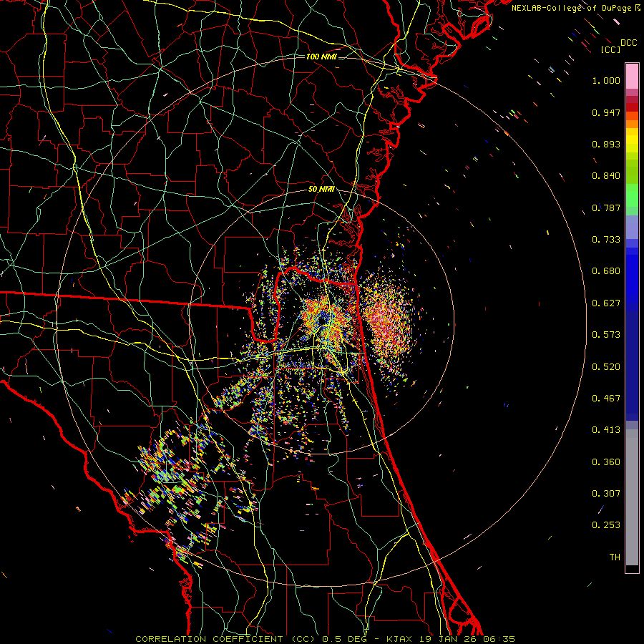Screen dimensions: 644x644
Task: Click the 0.413 legend value
Action: [606, 430]
